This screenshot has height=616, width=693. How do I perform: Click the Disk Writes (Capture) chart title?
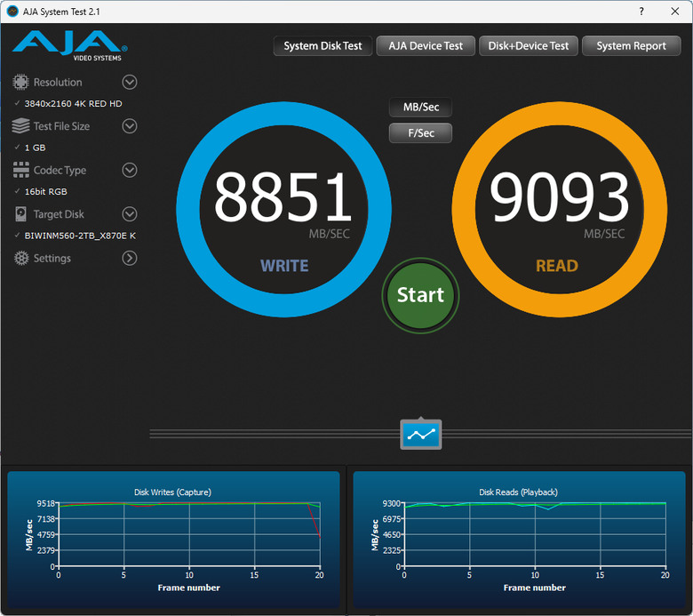pos(173,492)
